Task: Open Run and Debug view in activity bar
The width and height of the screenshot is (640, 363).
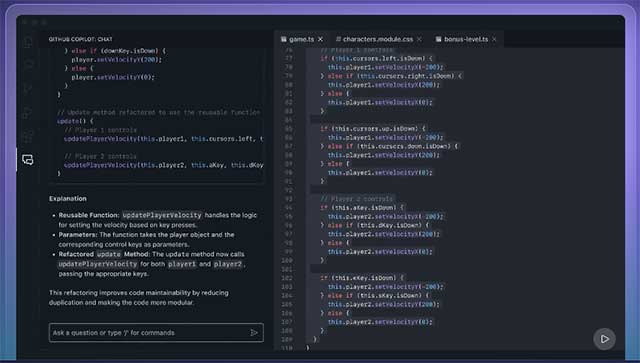Action: 28,112
